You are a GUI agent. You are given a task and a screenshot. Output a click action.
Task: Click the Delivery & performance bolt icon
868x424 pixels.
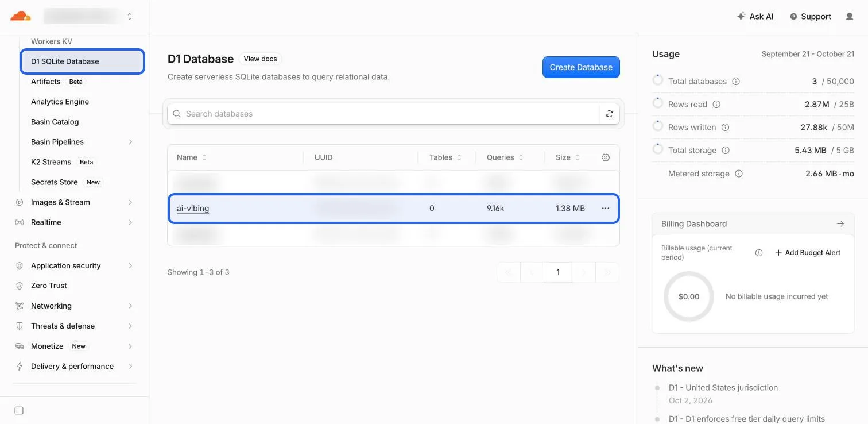(x=20, y=366)
